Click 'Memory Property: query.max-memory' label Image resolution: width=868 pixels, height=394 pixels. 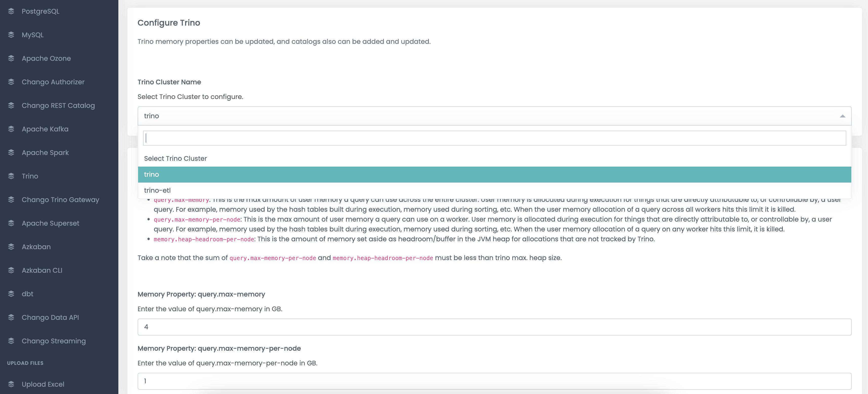click(x=201, y=294)
